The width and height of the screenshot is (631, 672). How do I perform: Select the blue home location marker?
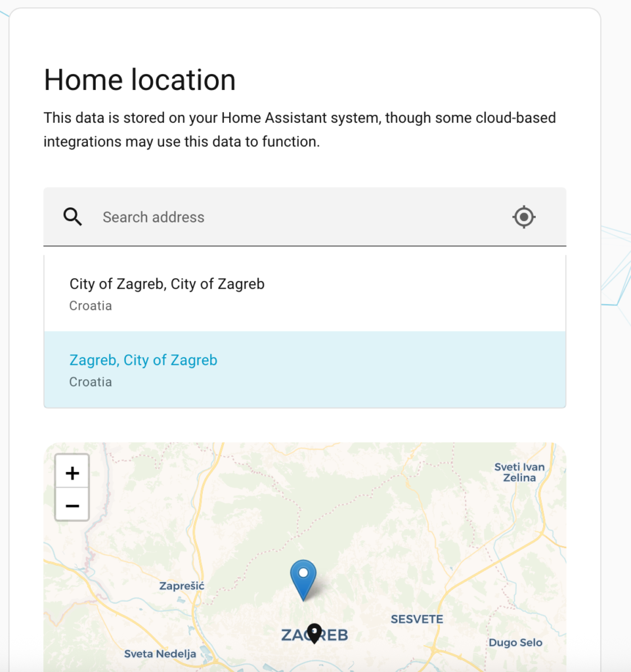coord(303,579)
